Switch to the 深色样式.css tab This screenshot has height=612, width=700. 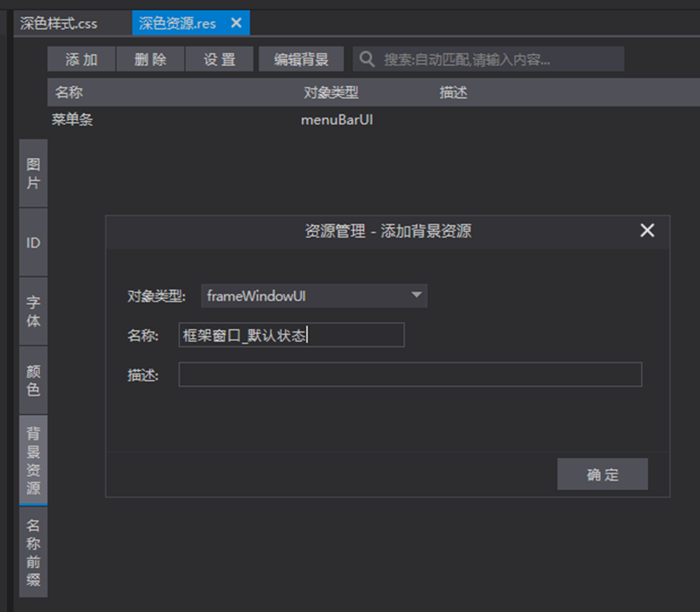pos(58,24)
